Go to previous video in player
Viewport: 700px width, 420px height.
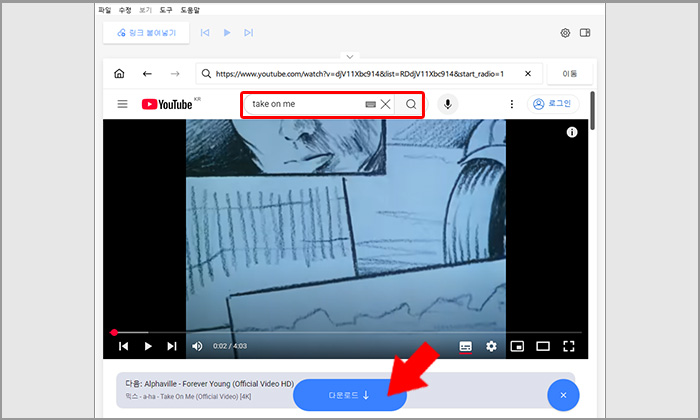[x=124, y=346]
